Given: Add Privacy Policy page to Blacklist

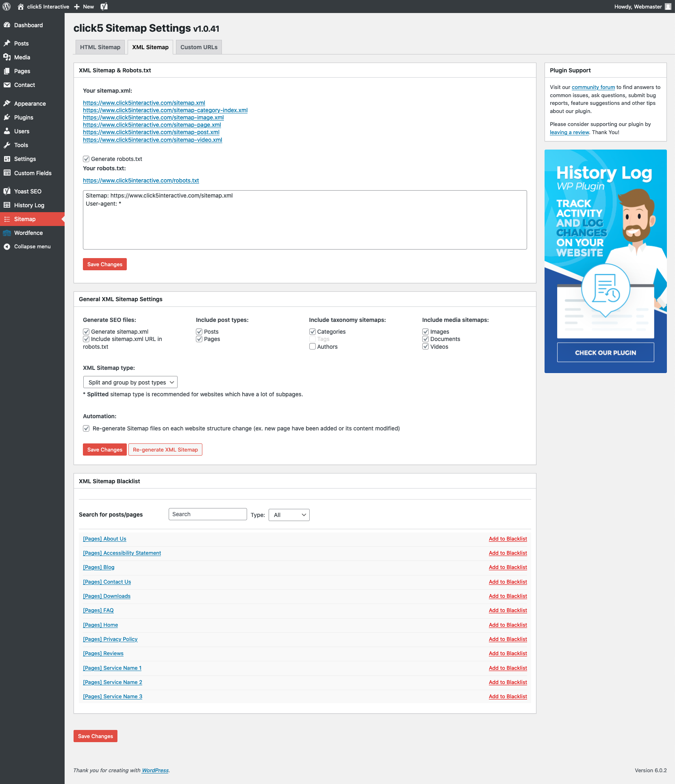Looking at the screenshot, I should (508, 639).
